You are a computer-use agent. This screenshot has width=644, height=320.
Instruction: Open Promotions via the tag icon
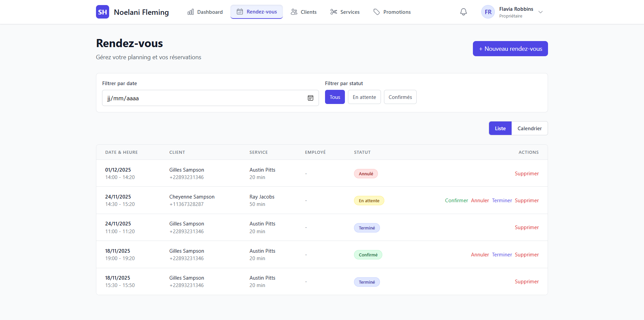(x=377, y=12)
